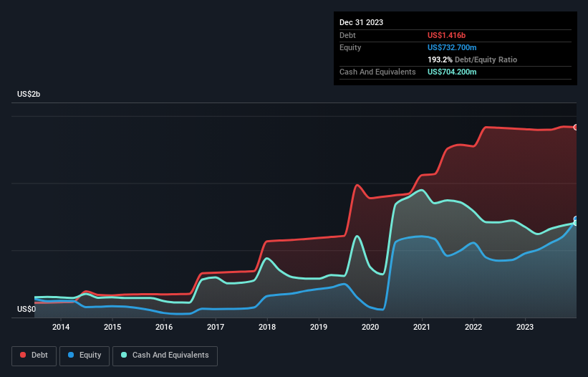588x377 pixels.
Task: Click the blue Equity legend dot
Action: (x=71, y=355)
